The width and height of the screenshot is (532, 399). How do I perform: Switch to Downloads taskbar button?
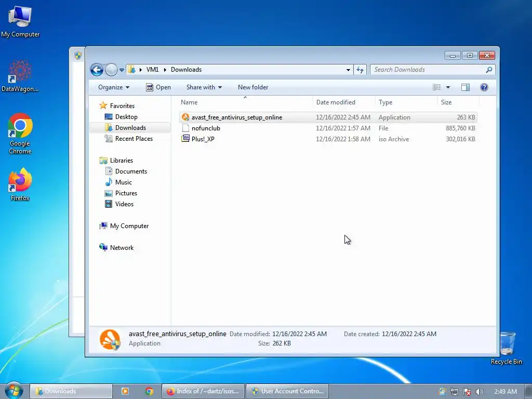coord(71,391)
